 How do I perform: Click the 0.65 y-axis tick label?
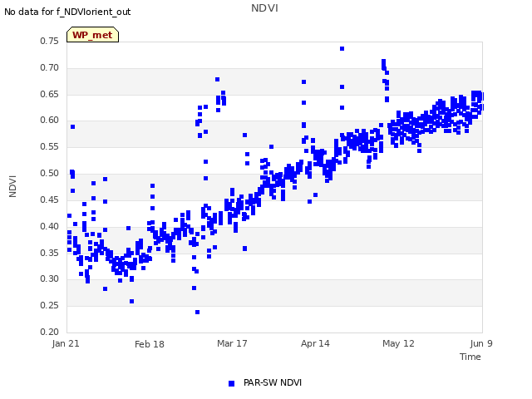[x=50, y=94]
